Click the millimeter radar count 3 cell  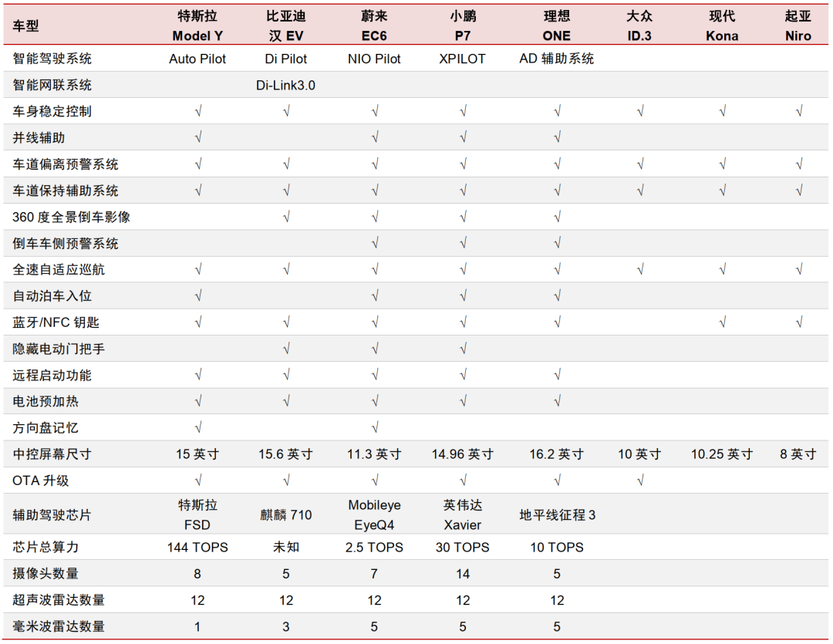[x=286, y=626]
